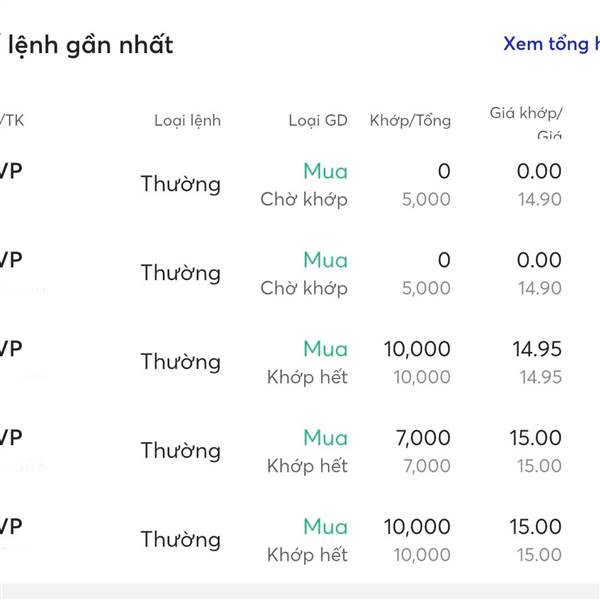The height and width of the screenshot is (600, 600).
Task: Select "Mua" in the 14.95 matched order
Action: pyautogui.click(x=325, y=349)
